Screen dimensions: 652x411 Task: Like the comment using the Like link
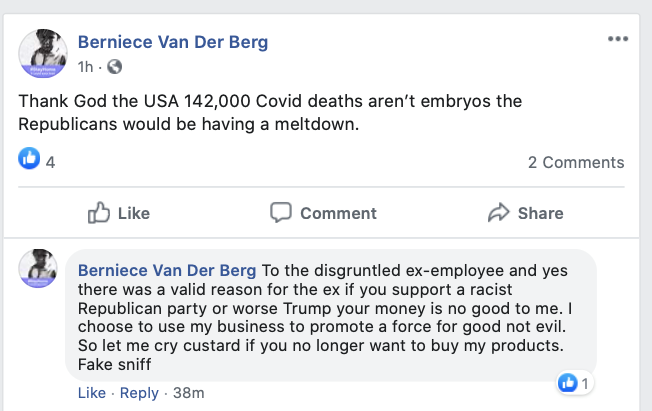coord(92,393)
